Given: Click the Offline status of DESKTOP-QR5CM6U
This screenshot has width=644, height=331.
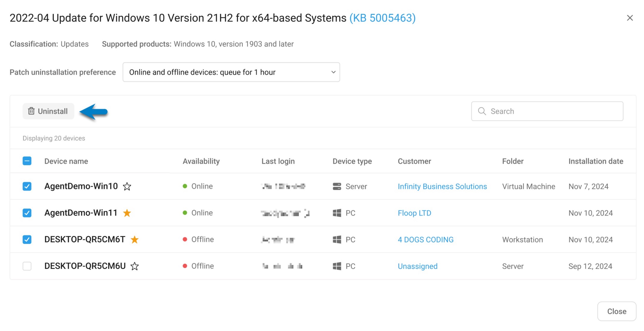Looking at the screenshot, I should pyautogui.click(x=198, y=266).
